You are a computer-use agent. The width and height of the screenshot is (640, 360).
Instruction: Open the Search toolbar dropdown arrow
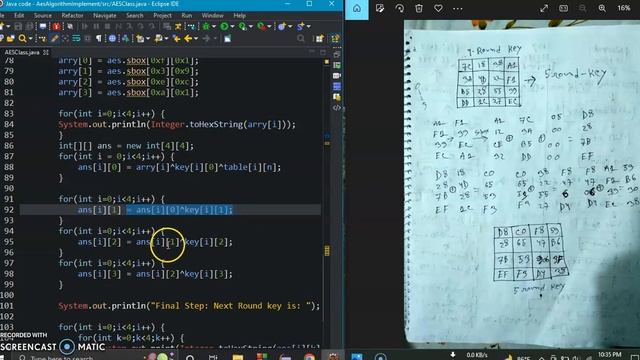pyautogui.click(x=31, y=38)
